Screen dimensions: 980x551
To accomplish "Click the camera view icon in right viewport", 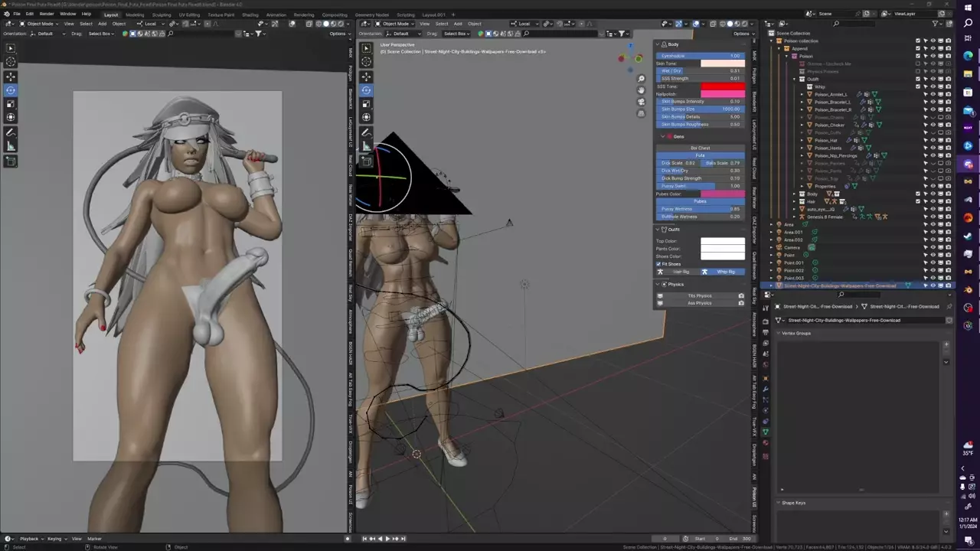I will [x=641, y=102].
